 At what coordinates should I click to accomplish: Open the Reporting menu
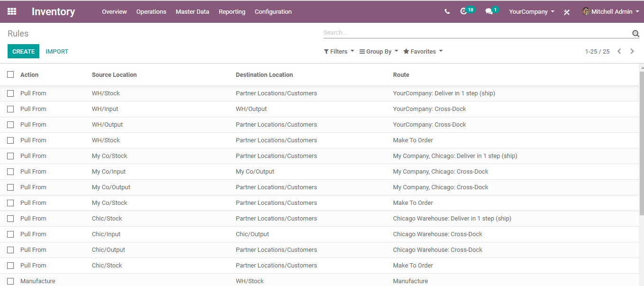(x=232, y=11)
